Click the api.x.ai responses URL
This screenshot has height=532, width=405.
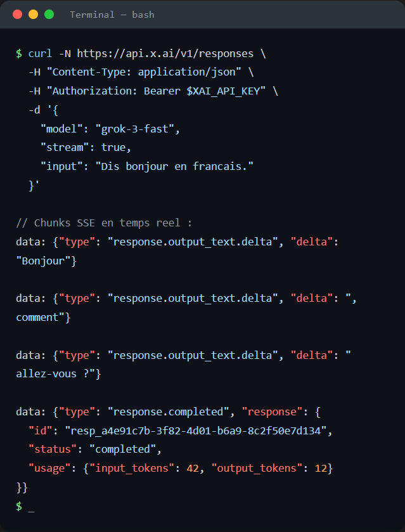pyautogui.click(x=165, y=54)
